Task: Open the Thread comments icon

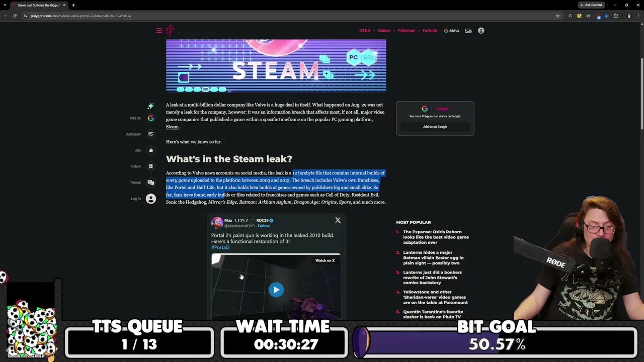Action: coord(150,183)
